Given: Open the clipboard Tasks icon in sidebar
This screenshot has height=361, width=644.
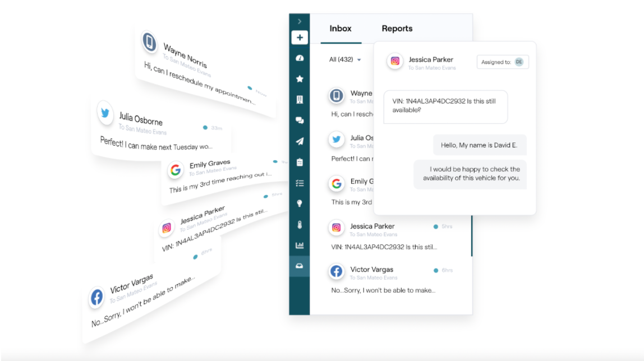Looking at the screenshot, I should tap(300, 161).
